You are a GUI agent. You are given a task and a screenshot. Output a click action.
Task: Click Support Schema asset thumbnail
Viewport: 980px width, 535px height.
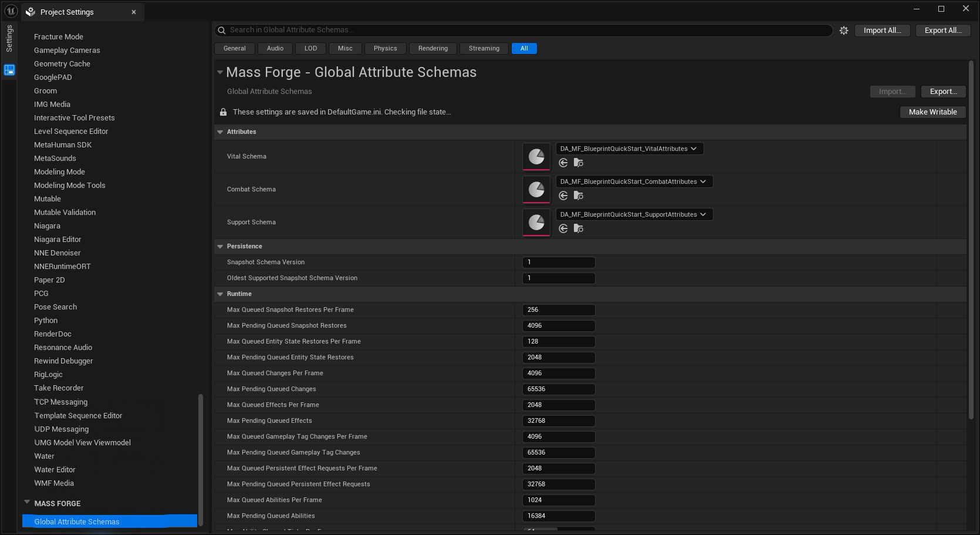[536, 223]
